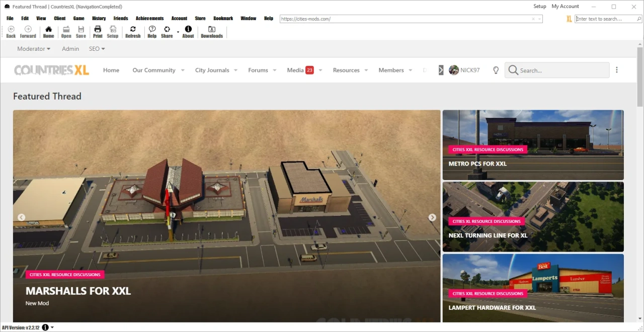The height and width of the screenshot is (332, 644).
Task: Expand the SEO dropdown
Action: 97,49
